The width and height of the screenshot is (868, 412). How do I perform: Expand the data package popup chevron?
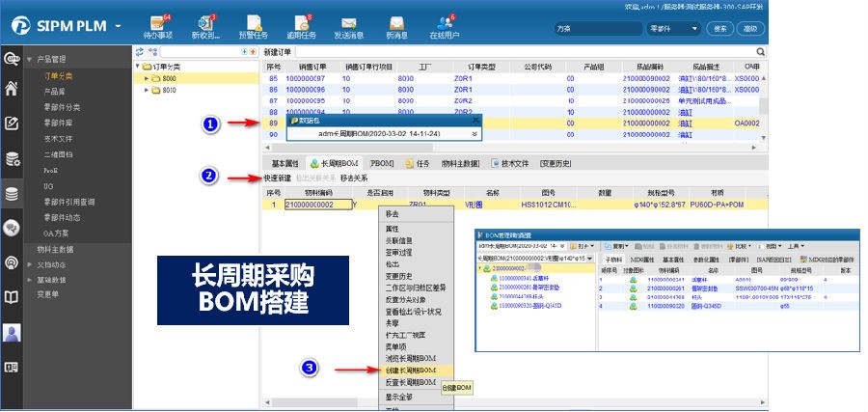click(474, 134)
